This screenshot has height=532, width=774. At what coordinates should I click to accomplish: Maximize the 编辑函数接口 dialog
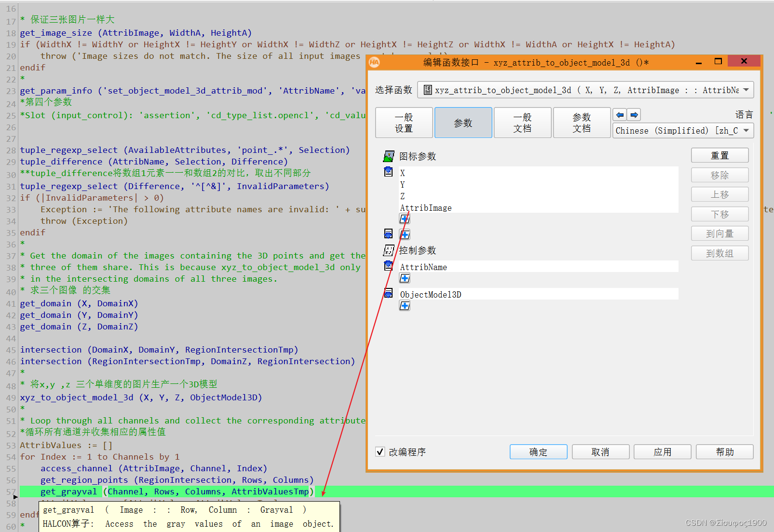coord(718,61)
